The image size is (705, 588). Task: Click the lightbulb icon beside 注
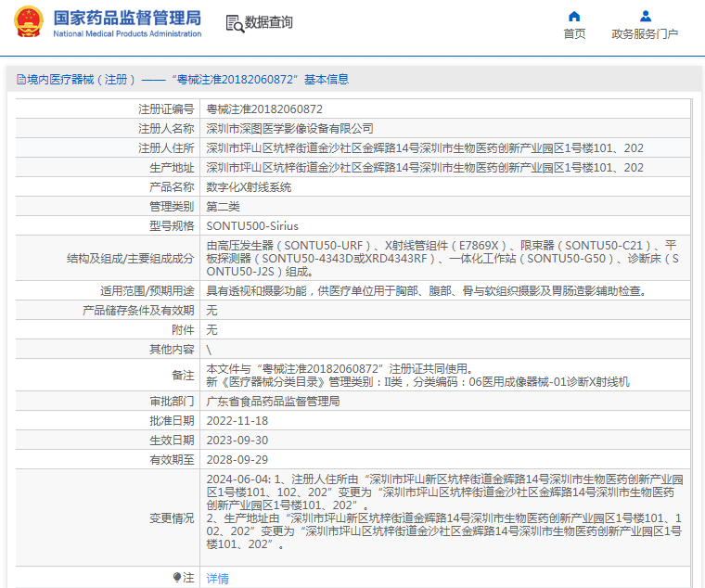177,577
